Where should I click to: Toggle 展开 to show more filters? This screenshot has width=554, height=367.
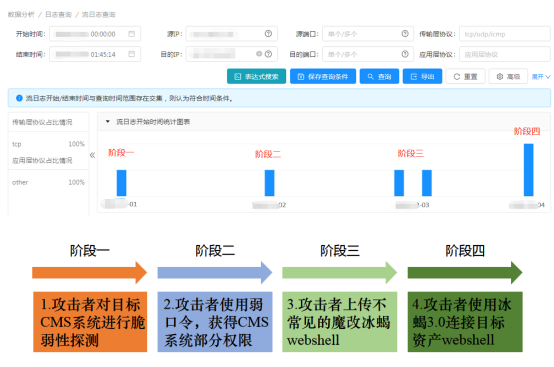(541, 77)
